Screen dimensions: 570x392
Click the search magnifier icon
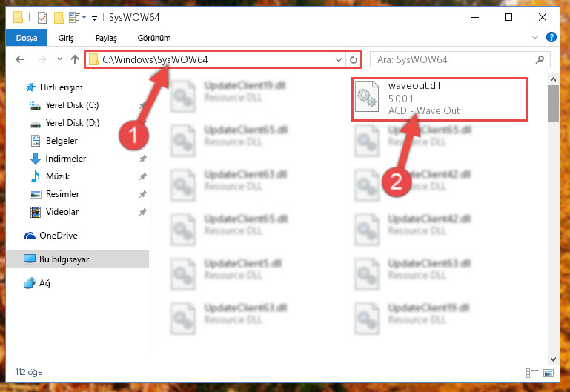click(x=540, y=59)
